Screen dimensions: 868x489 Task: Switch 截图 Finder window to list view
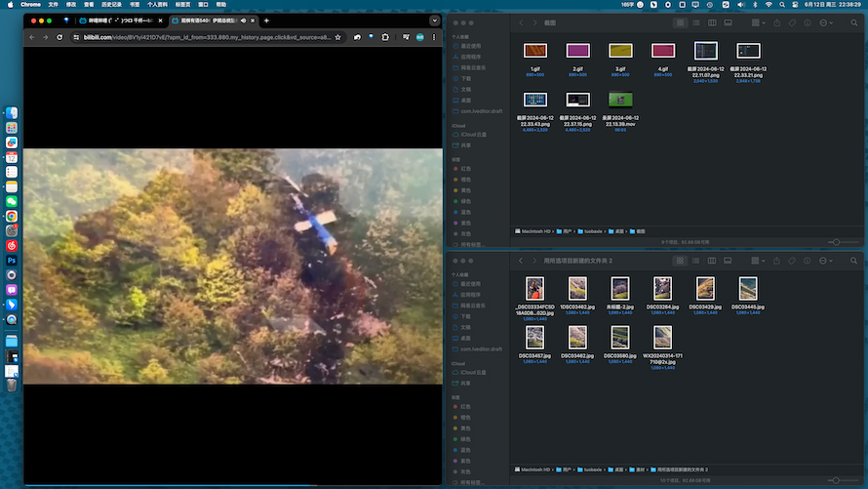pyautogui.click(x=695, y=22)
